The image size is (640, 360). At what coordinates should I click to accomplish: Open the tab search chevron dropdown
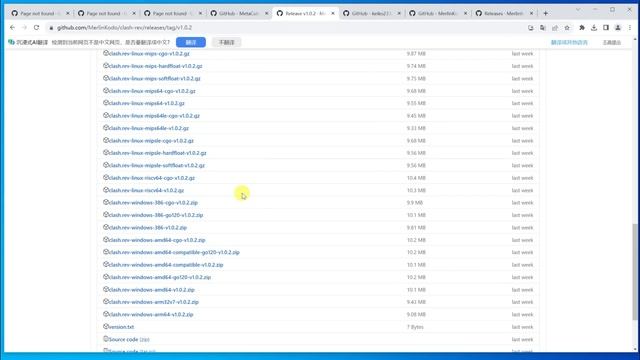(578, 9)
